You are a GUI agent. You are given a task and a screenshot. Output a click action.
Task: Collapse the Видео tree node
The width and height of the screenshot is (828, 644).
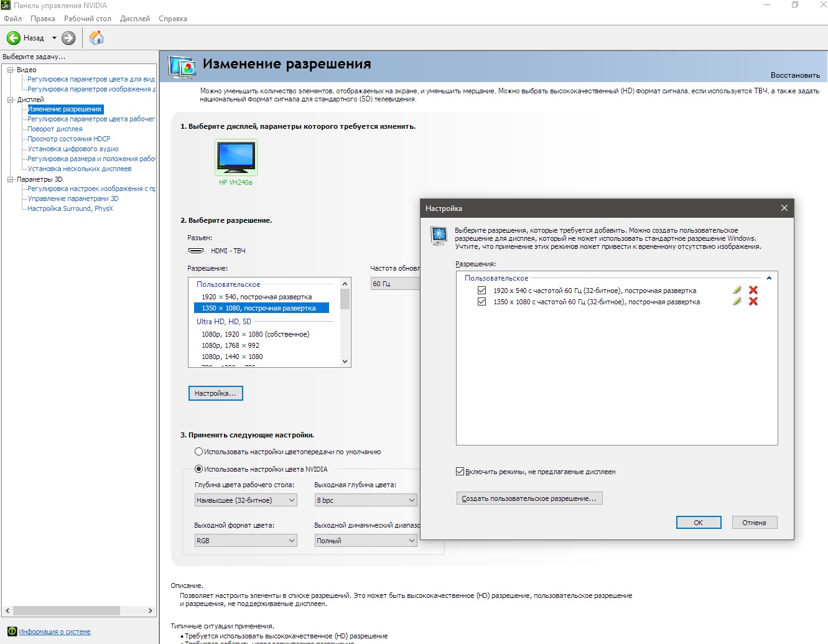pyautogui.click(x=11, y=70)
